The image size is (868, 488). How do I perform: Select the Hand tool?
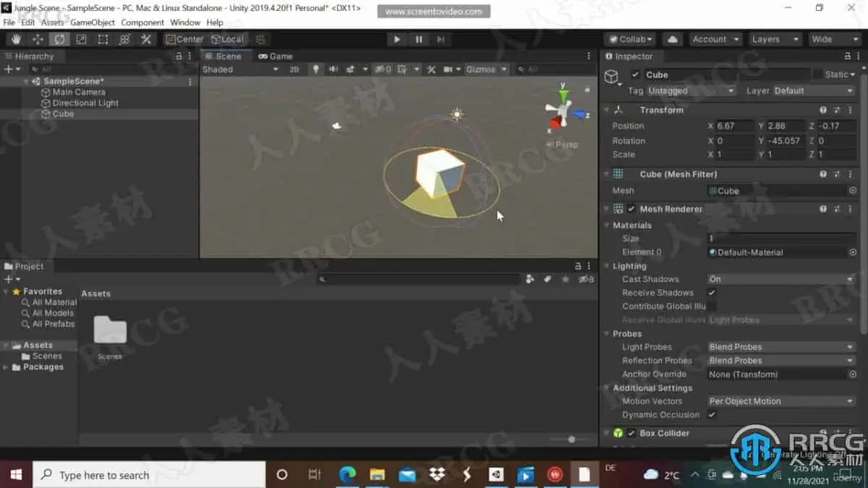(16, 39)
